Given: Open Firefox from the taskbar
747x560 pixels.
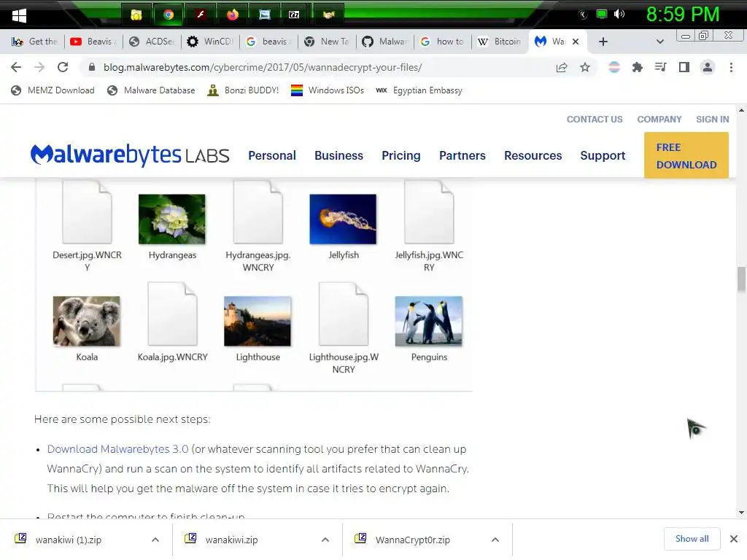Looking at the screenshot, I should tap(233, 15).
